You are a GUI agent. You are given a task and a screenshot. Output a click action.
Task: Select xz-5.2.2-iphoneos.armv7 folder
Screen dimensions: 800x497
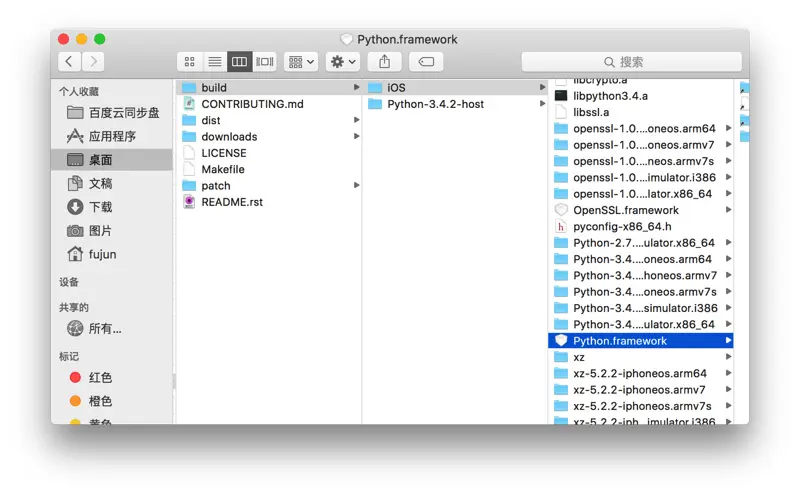(x=641, y=390)
